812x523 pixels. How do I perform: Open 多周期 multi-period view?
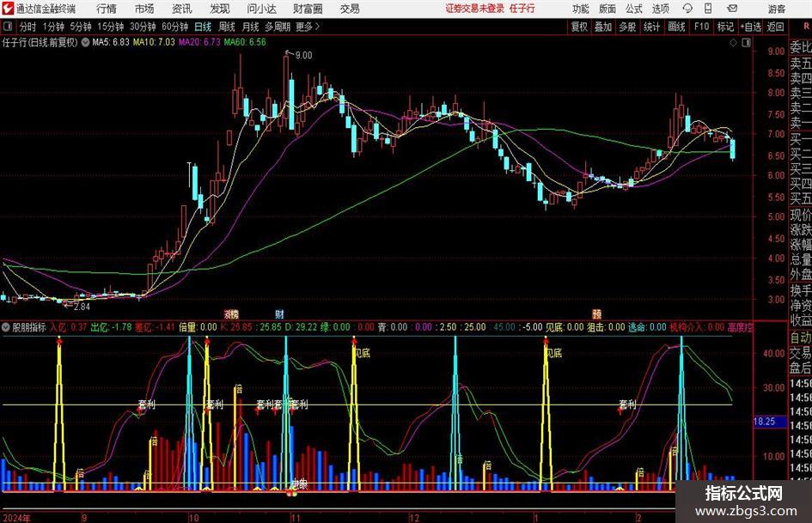click(x=278, y=27)
